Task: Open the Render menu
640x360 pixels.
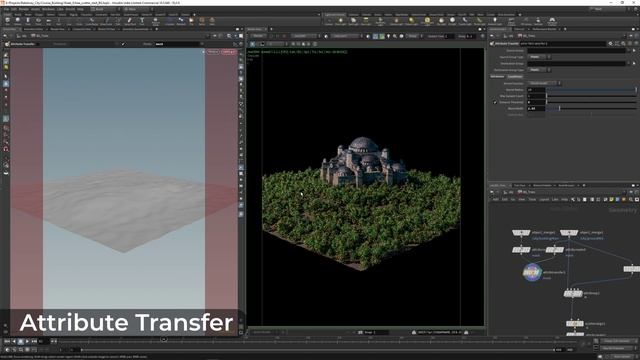Action: 24,9
